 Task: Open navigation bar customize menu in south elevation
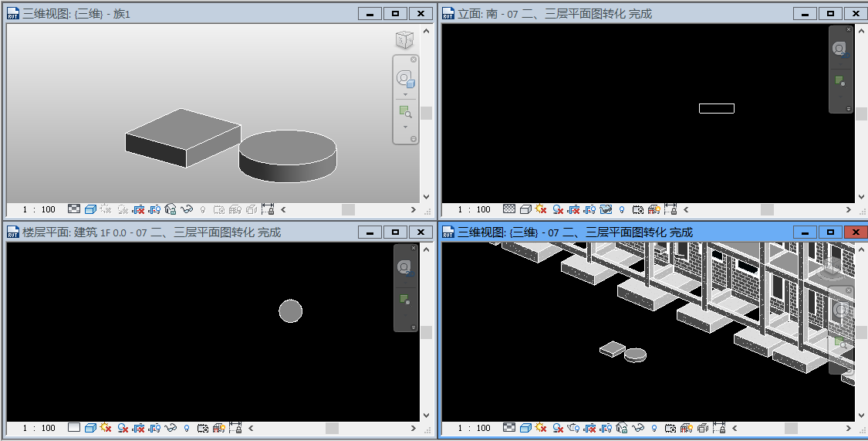pyautogui.click(x=849, y=109)
